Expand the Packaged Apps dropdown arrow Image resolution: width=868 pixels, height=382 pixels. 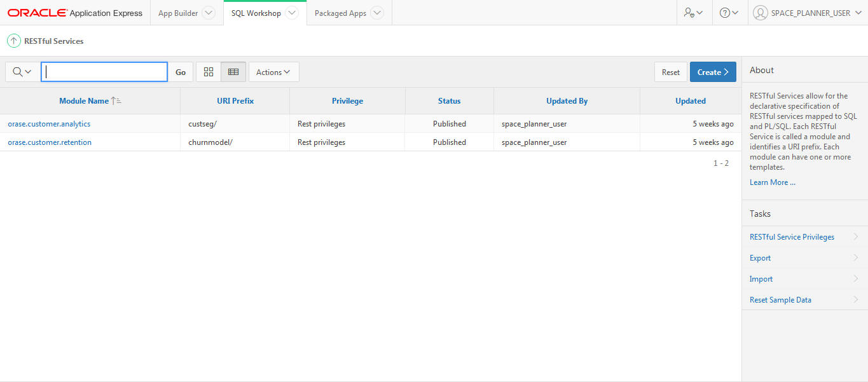(376, 13)
